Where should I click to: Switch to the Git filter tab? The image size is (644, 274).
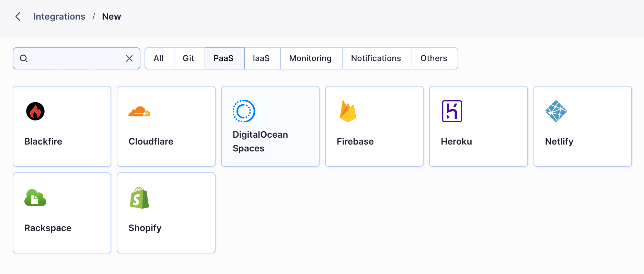tap(189, 58)
